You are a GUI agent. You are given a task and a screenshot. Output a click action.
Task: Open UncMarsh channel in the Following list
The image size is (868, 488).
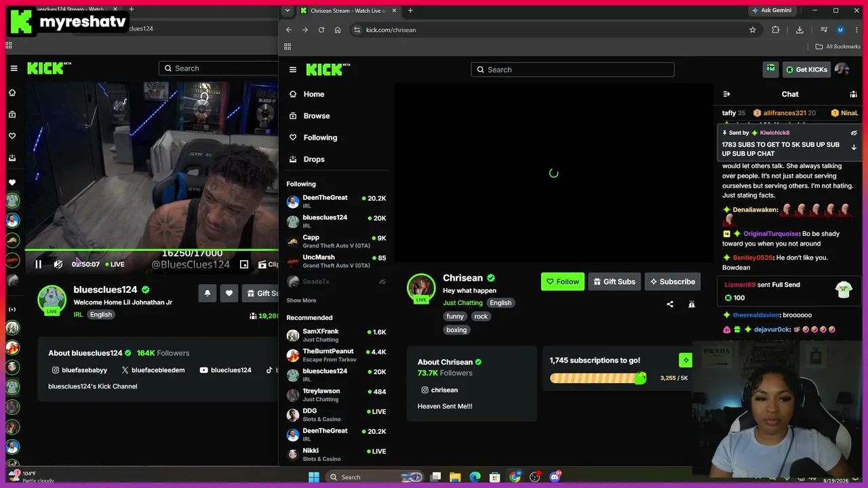(336, 261)
